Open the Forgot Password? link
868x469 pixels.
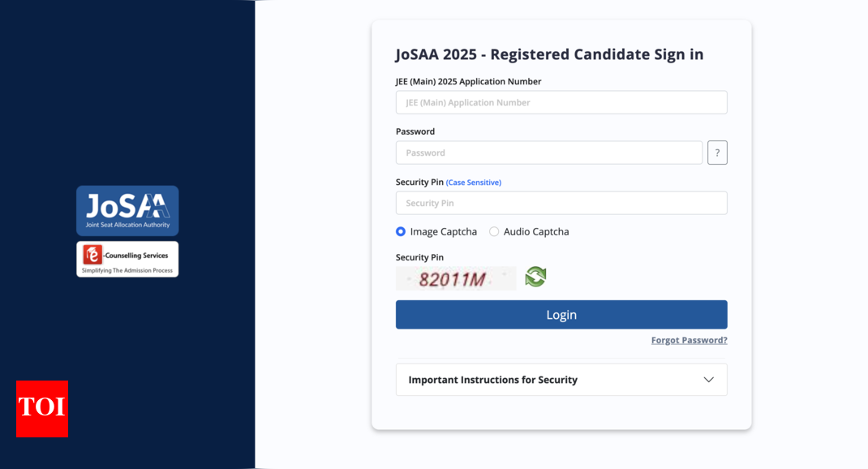pyautogui.click(x=689, y=340)
